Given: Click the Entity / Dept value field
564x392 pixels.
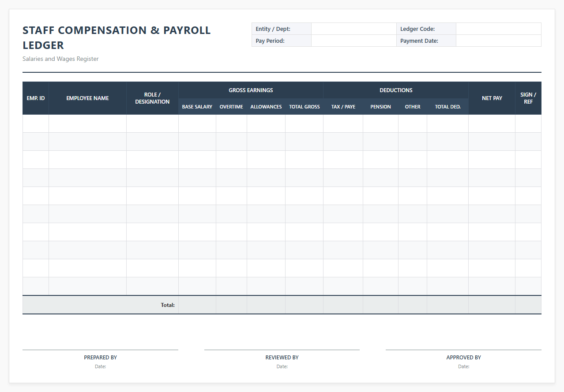Looking at the screenshot, I should (354, 29).
